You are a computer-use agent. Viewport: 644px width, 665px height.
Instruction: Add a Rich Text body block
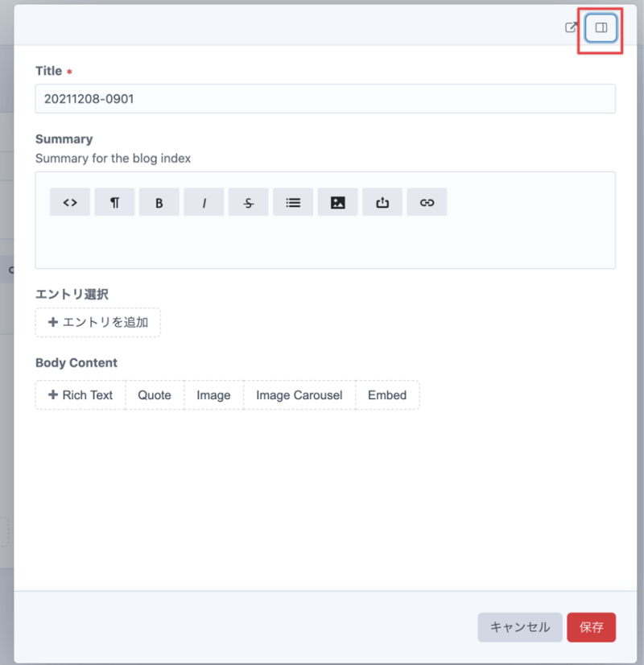point(80,395)
